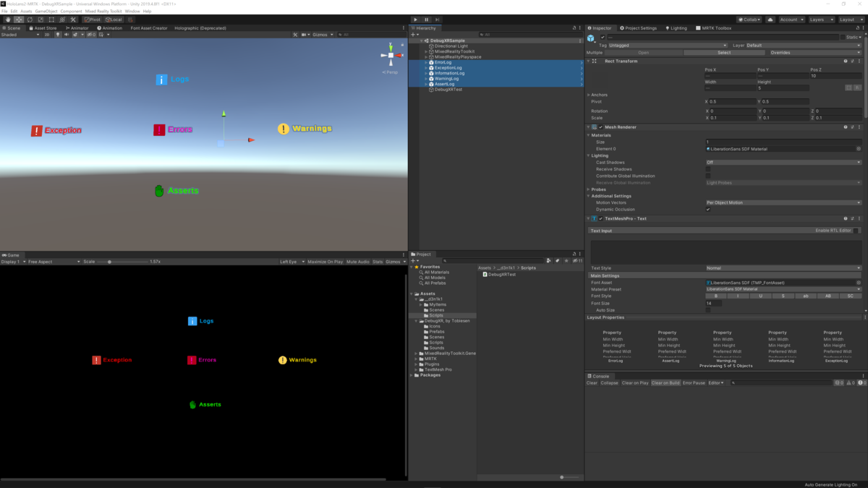This screenshot has width=868, height=488.
Task: Select the Scale tool in the toolbar
Action: tap(41, 20)
